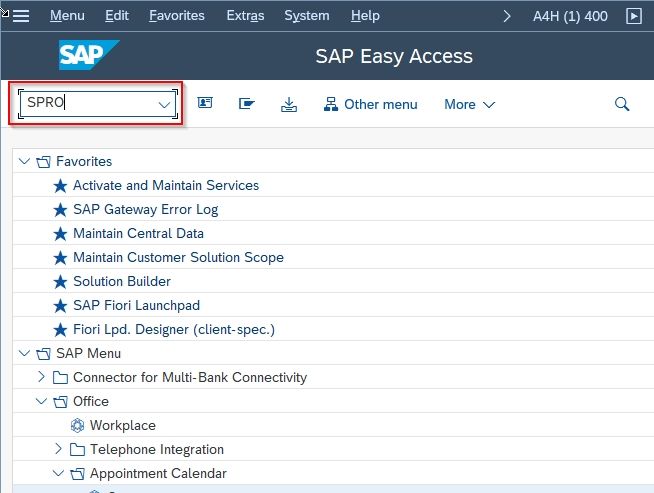Collapse the SAP Menu node
This screenshot has width=654, height=493.
point(25,353)
